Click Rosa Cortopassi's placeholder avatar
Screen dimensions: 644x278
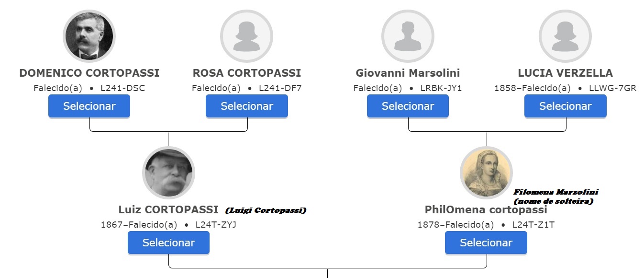pyautogui.click(x=246, y=35)
